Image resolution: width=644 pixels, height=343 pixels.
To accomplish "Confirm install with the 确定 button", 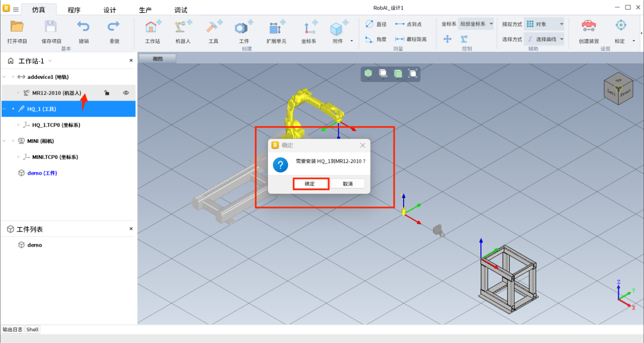I will [x=310, y=183].
